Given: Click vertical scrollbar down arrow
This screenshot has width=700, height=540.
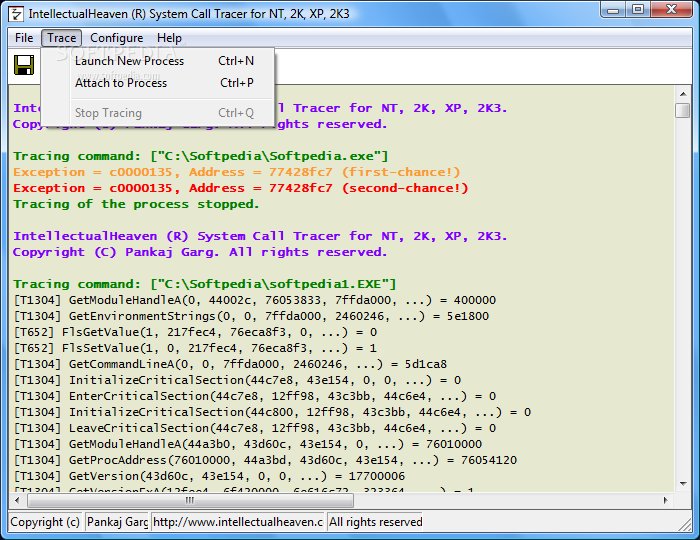Looking at the screenshot, I should tap(683, 484).
